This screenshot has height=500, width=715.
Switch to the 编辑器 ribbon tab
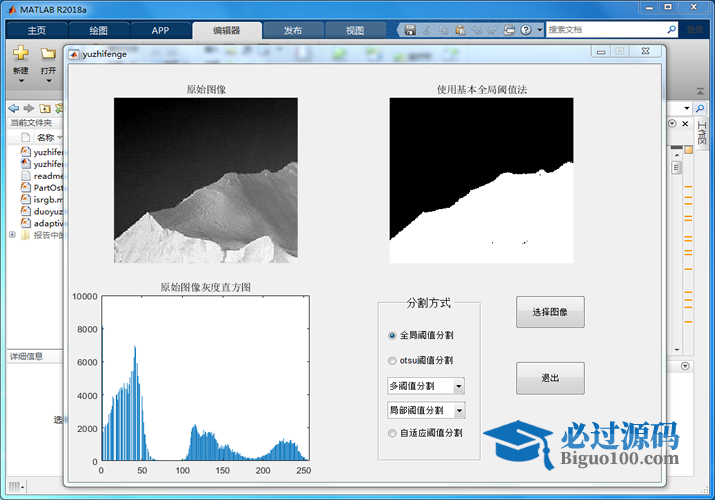click(227, 31)
